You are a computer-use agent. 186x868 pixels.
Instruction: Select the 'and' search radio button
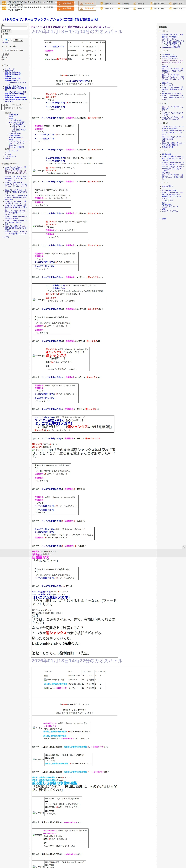pos(6,39)
